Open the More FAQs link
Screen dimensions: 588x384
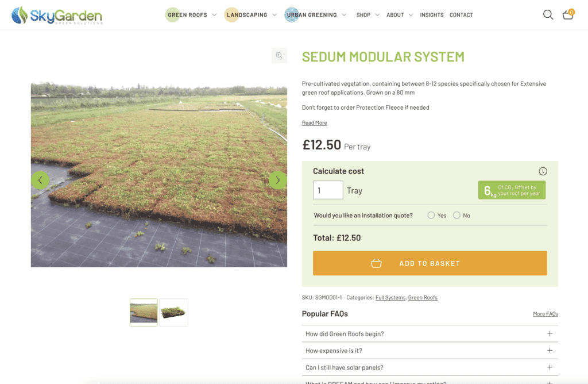(x=546, y=314)
